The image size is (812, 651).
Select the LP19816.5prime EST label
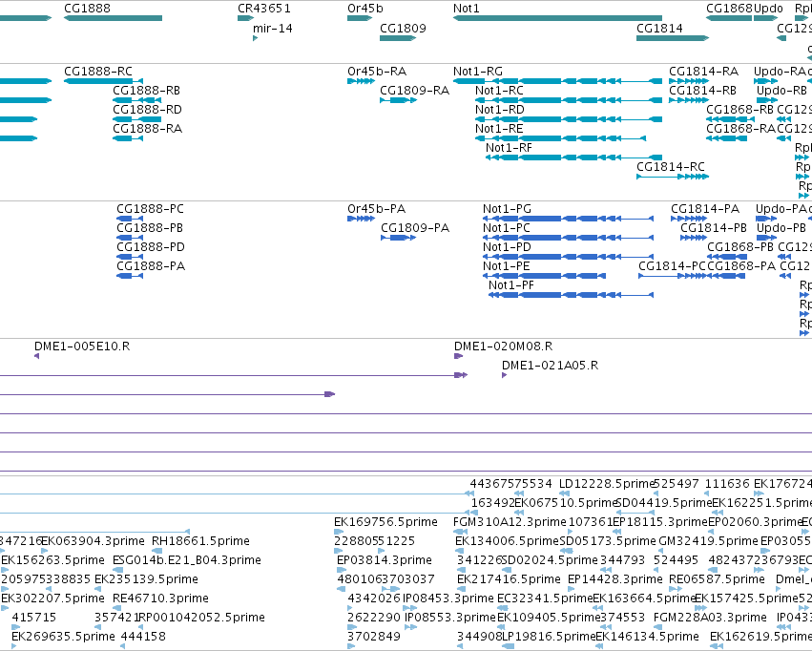549,637
